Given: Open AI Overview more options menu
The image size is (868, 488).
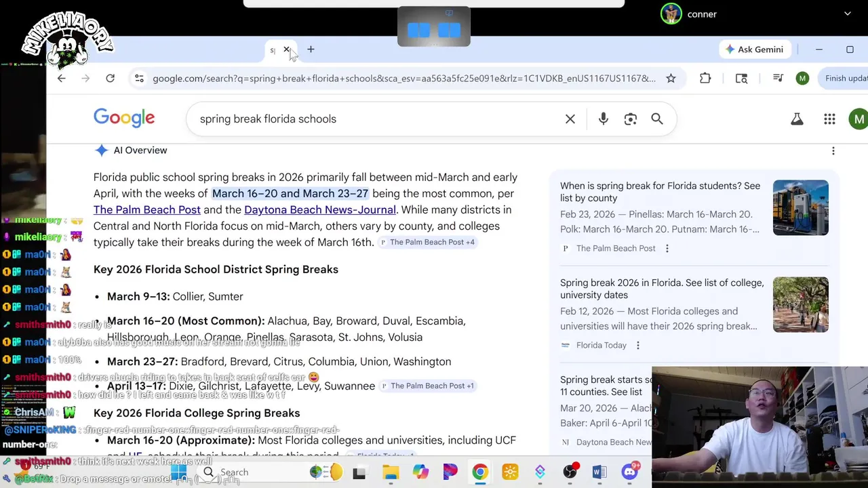Looking at the screenshot, I should (x=833, y=151).
